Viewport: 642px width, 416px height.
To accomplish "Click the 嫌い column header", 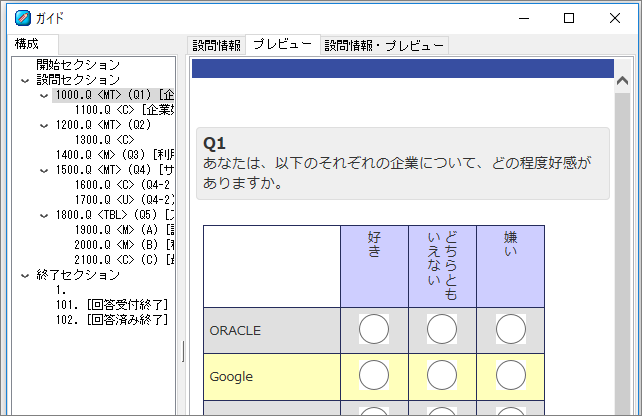I will (511, 266).
